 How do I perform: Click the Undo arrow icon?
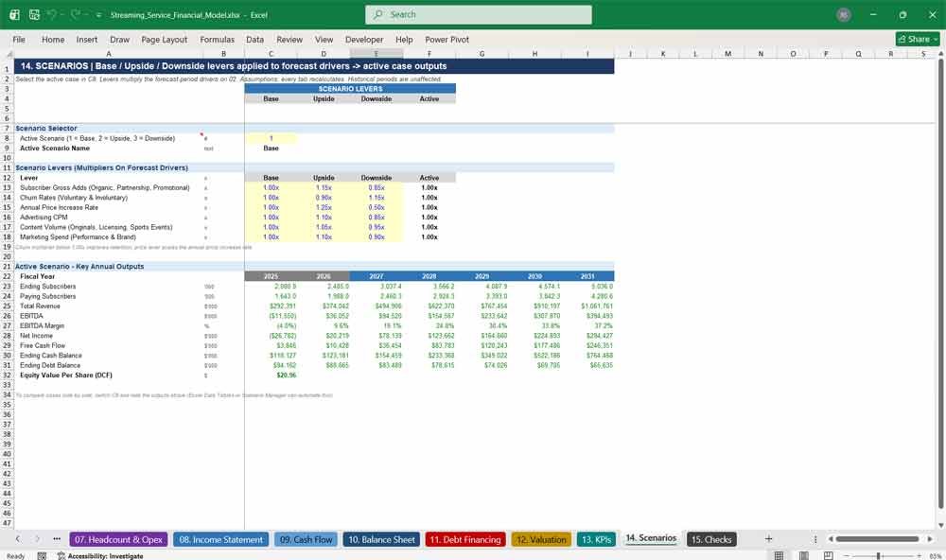tap(52, 14)
